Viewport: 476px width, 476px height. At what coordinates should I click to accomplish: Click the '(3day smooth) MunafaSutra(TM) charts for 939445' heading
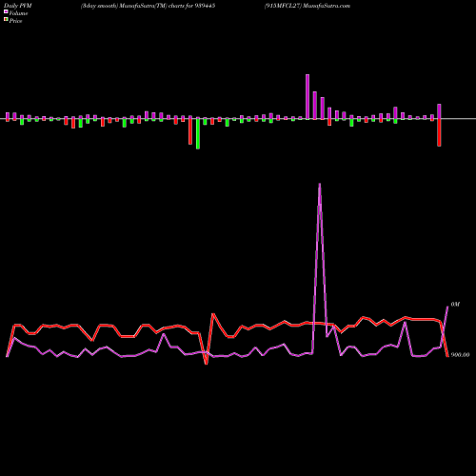pyautogui.click(x=148, y=6)
